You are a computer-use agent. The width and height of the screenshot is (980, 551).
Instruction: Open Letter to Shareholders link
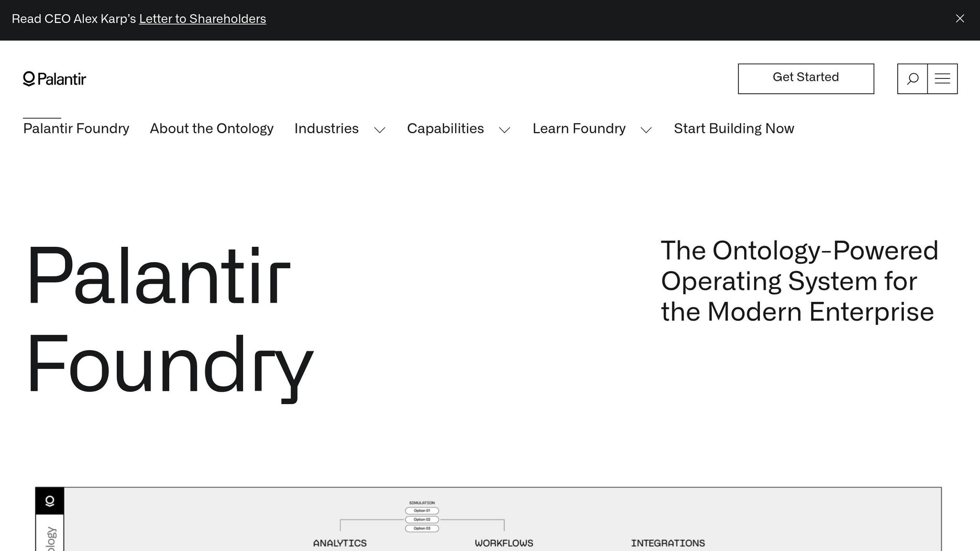click(202, 19)
